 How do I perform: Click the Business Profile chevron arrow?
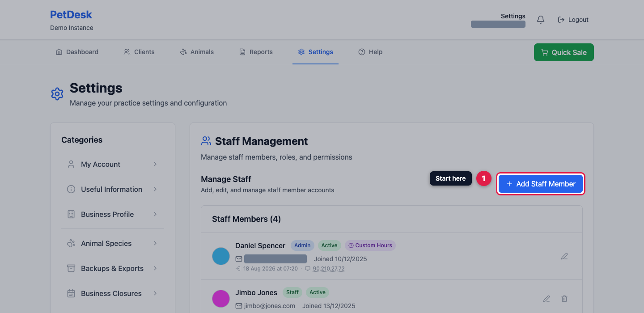155,214
